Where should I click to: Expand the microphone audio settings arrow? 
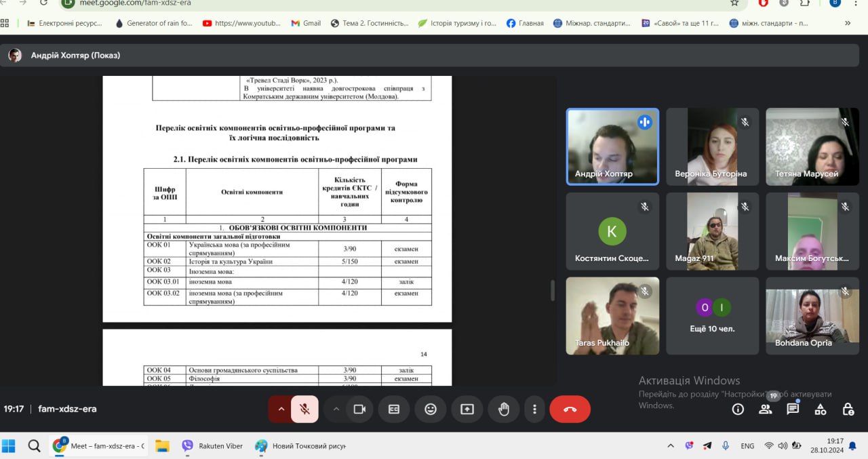click(x=281, y=410)
